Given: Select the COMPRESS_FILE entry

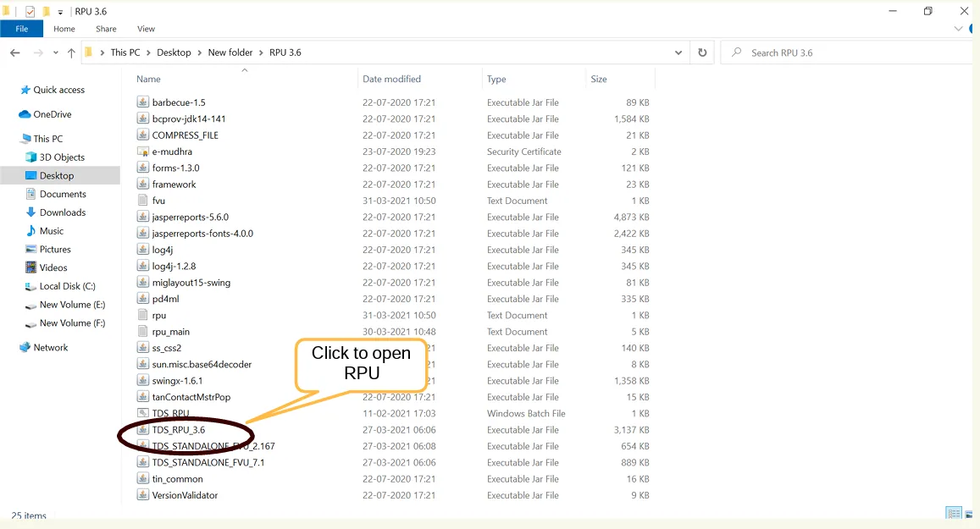Looking at the screenshot, I should (x=185, y=135).
